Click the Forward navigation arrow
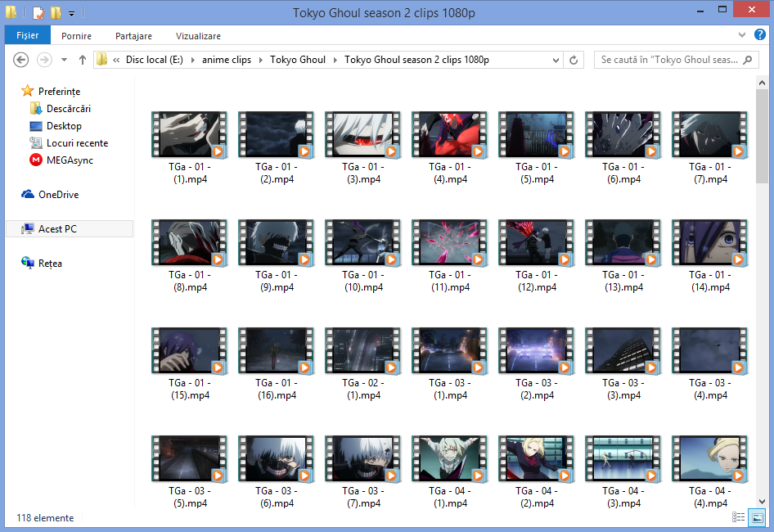The width and height of the screenshot is (774, 532). (x=44, y=60)
